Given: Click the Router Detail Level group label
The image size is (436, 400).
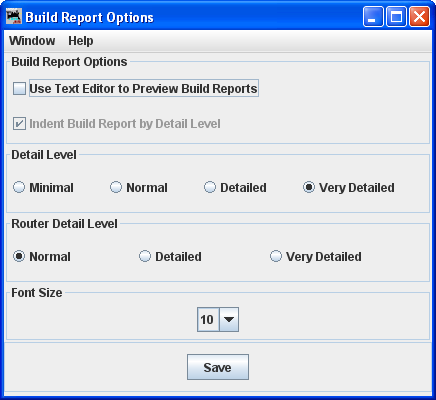Looking at the screenshot, I should [64, 224].
